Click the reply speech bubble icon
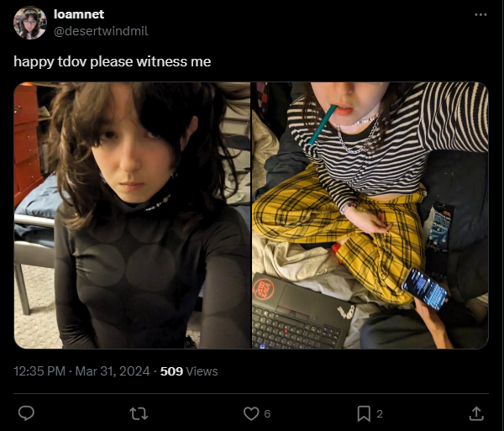This screenshot has width=504, height=431. [x=26, y=413]
